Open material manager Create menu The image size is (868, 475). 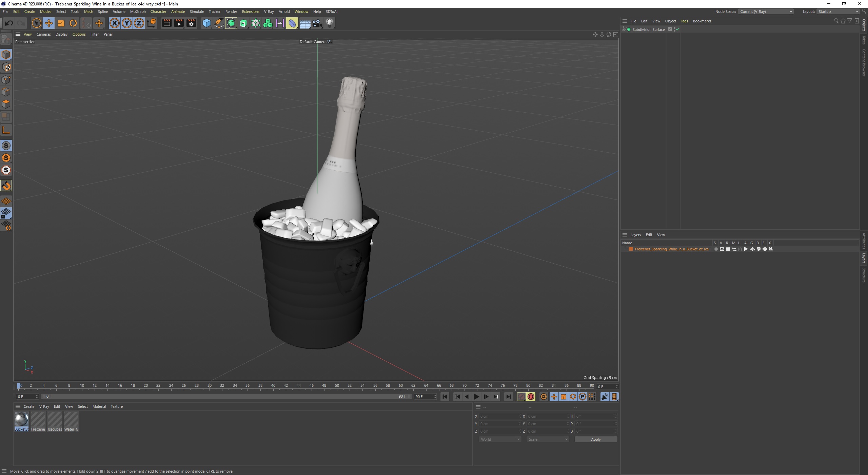29,406
